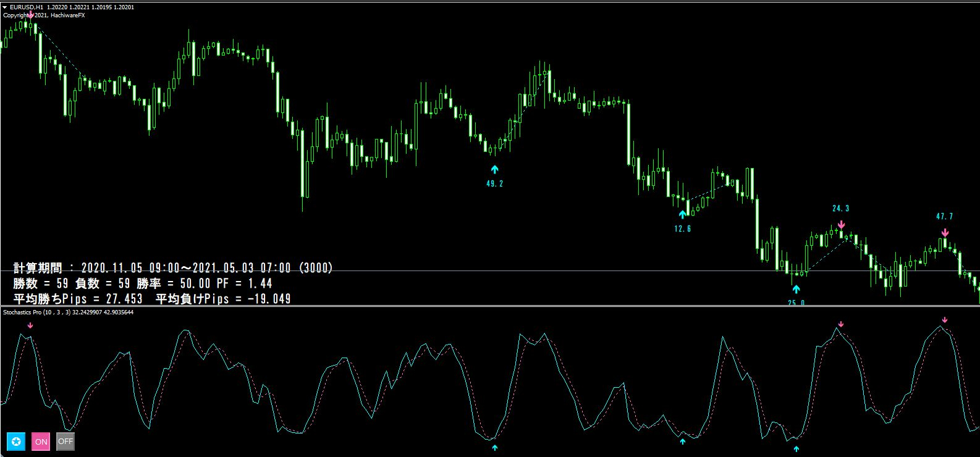Select the Stochastics Pro indicator label
The height and width of the screenshot is (457, 980).
tap(69, 312)
